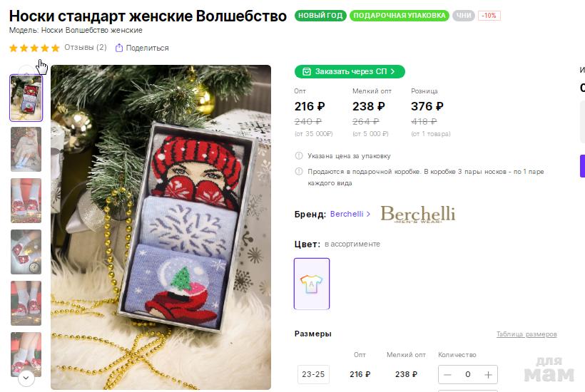
Task: Select size 23-25 option
Action: [x=313, y=374]
